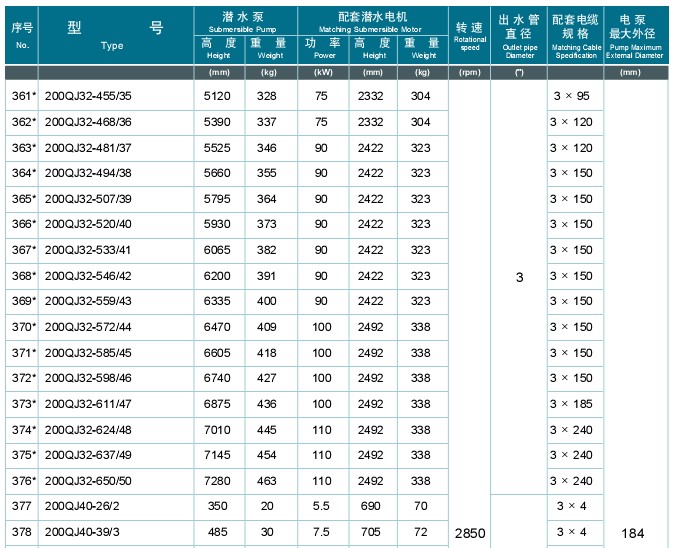Click the 出水管直径 Outlet pipe Diameter header
The width and height of the screenshot is (675, 548).
[x=519, y=36]
